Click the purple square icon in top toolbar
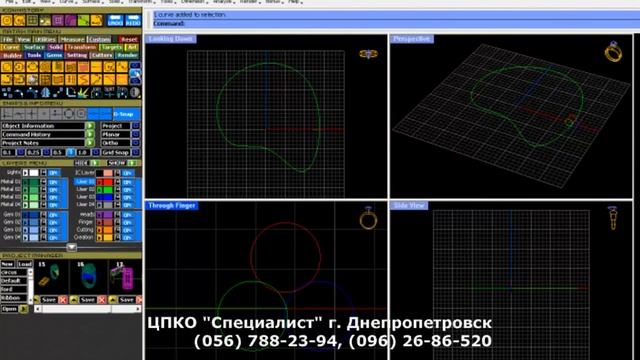The height and width of the screenshot is (360, 640). 58,20
